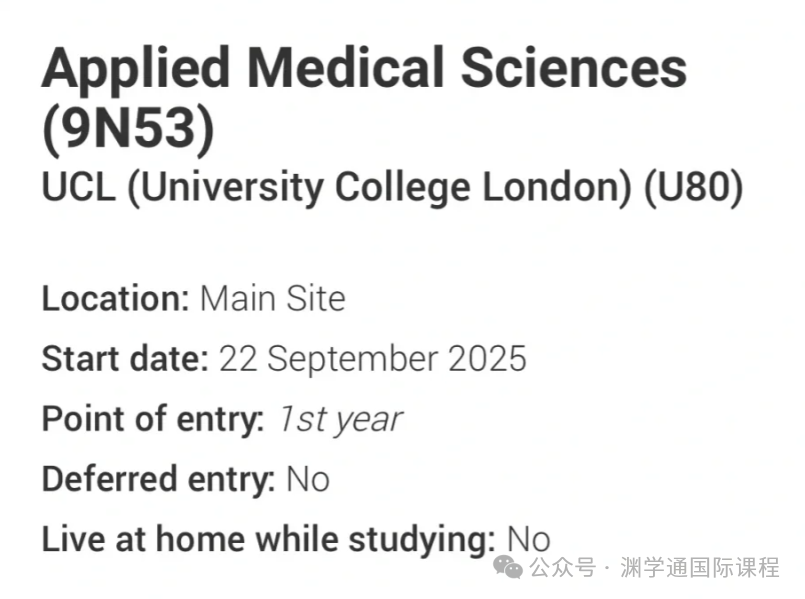Select the Live at home No value
This screenshot has width=805, height=599.
[x=528, y=539]
